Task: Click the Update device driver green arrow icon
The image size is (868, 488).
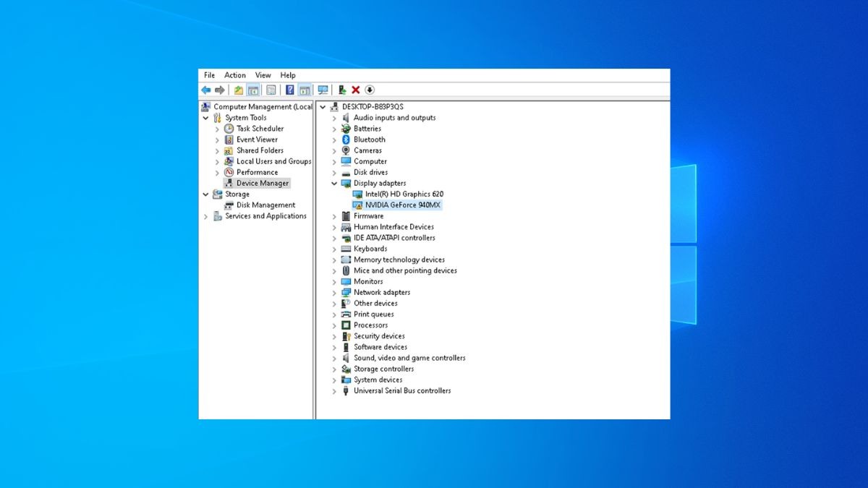Action: coord(342,90)
